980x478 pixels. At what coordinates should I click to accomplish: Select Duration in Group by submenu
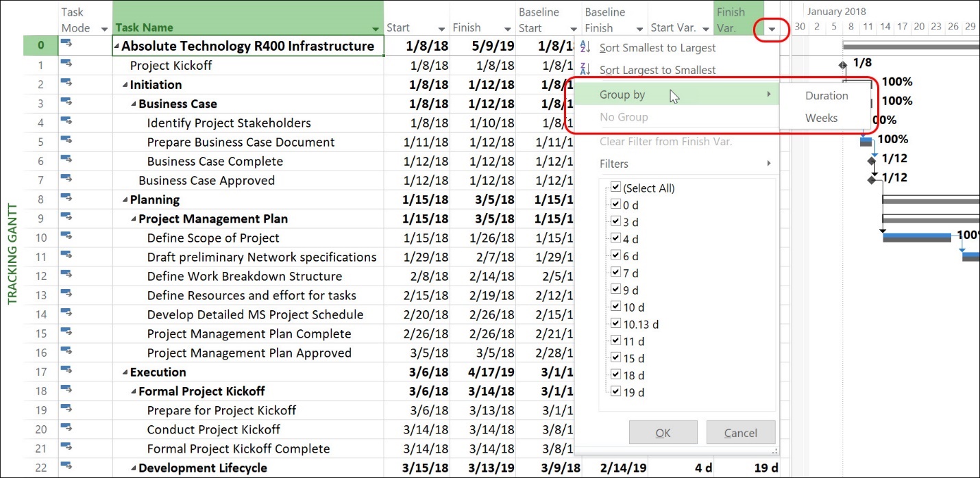(826, 96)
